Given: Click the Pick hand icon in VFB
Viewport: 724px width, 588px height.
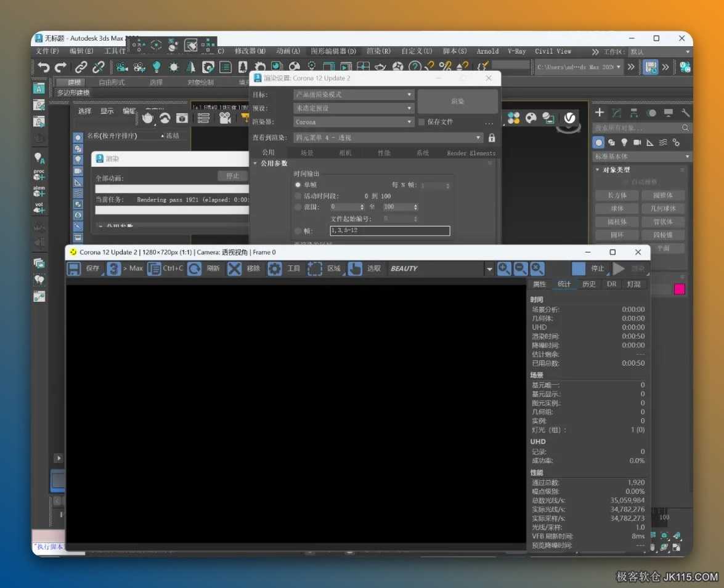Looking at the screenshot, I should (355, 268).
